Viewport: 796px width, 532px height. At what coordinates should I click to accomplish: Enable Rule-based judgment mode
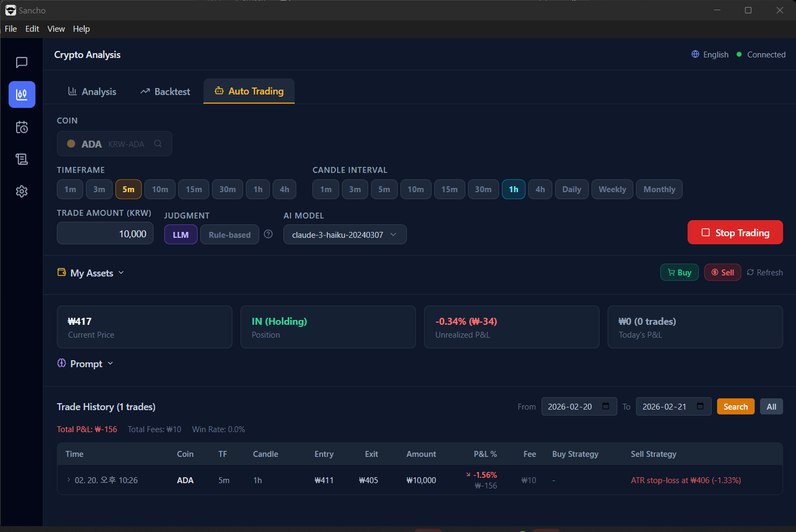229,234
